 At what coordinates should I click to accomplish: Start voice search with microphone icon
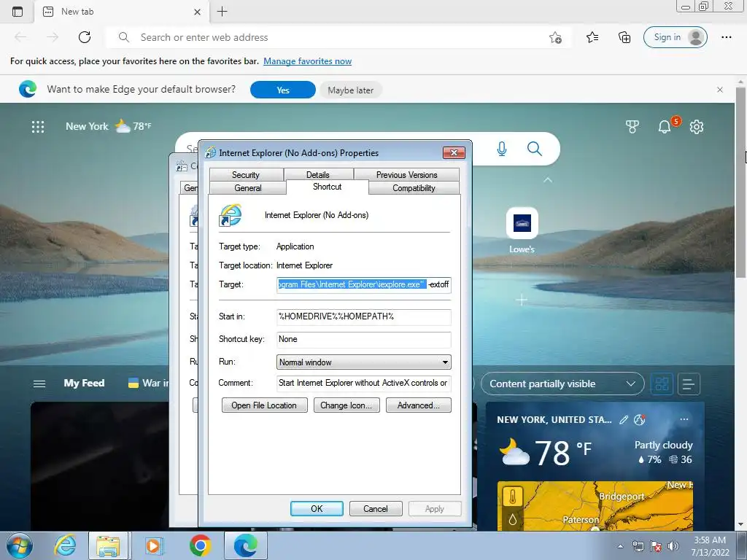coord(502,149)
